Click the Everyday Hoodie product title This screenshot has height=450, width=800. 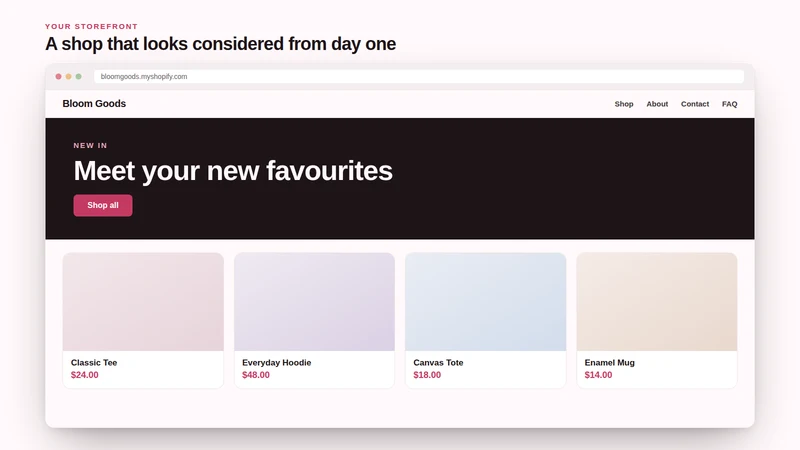click(x=277, y=362)
